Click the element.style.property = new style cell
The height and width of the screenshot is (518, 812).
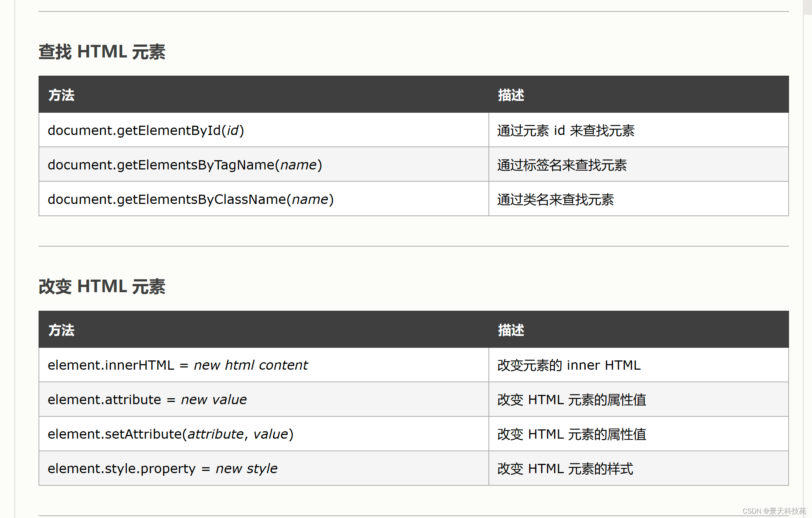[264, 468]
